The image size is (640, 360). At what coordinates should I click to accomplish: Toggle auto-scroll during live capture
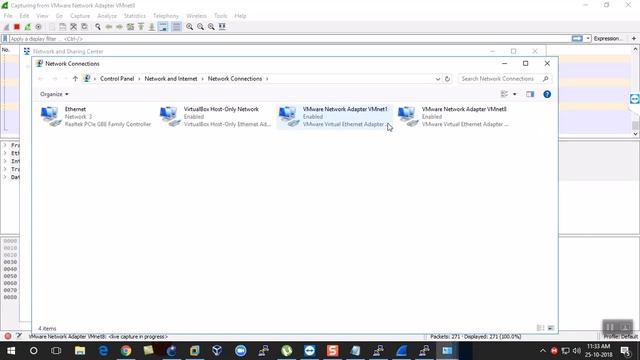coord(163,27)
